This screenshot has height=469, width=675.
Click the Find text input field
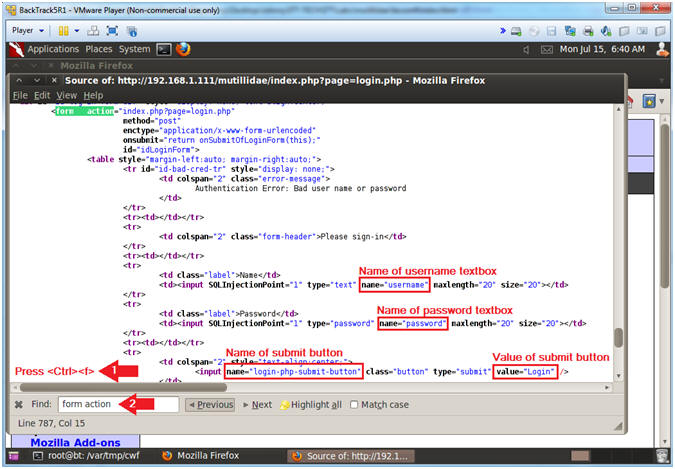[x=118, y=404]
